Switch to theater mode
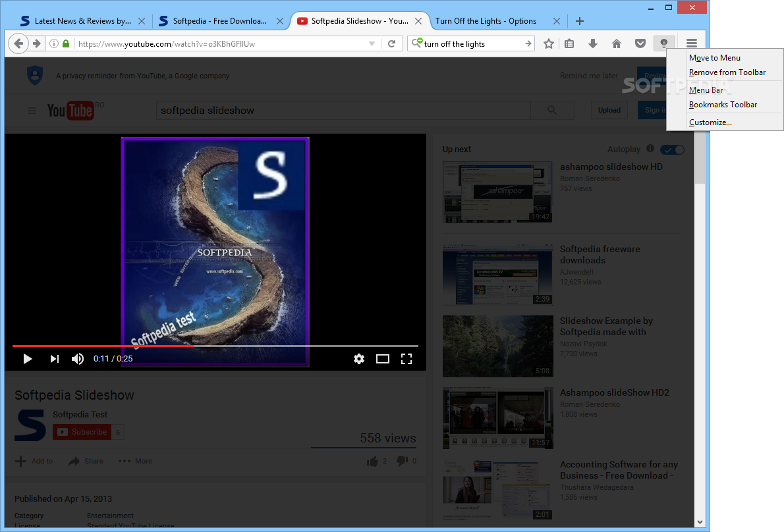Screen dimensions: 784x532 tap(383, 359)
